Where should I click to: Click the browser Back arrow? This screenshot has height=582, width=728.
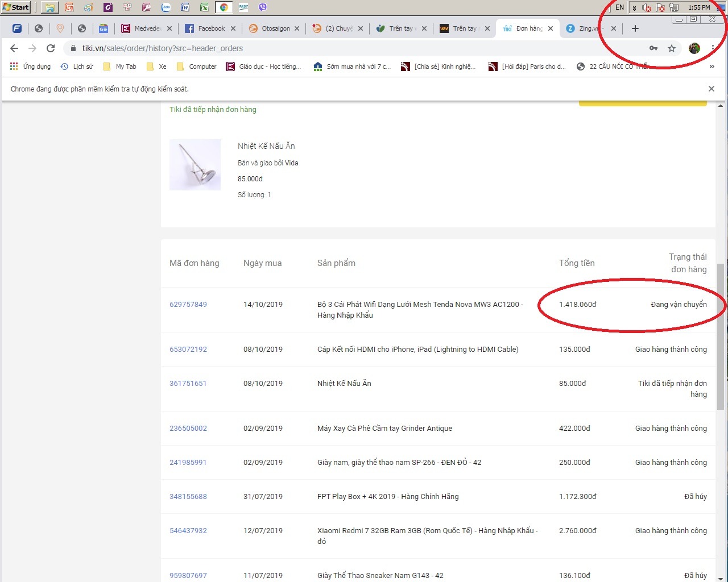pos(14,48)
